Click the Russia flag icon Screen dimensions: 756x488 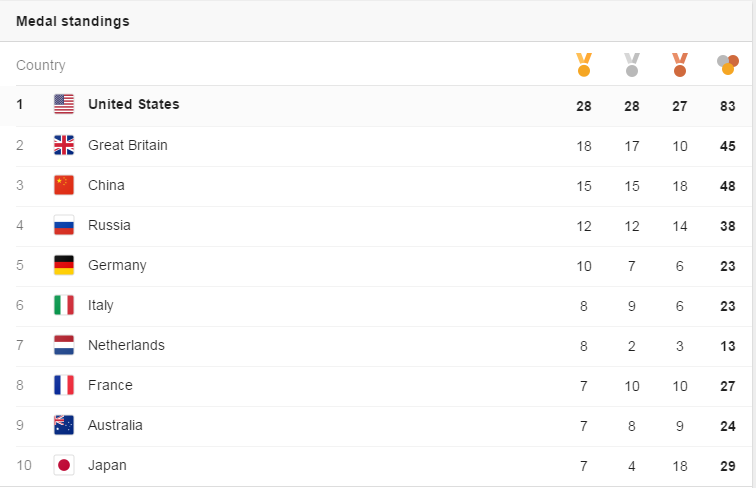coord(64,225)
